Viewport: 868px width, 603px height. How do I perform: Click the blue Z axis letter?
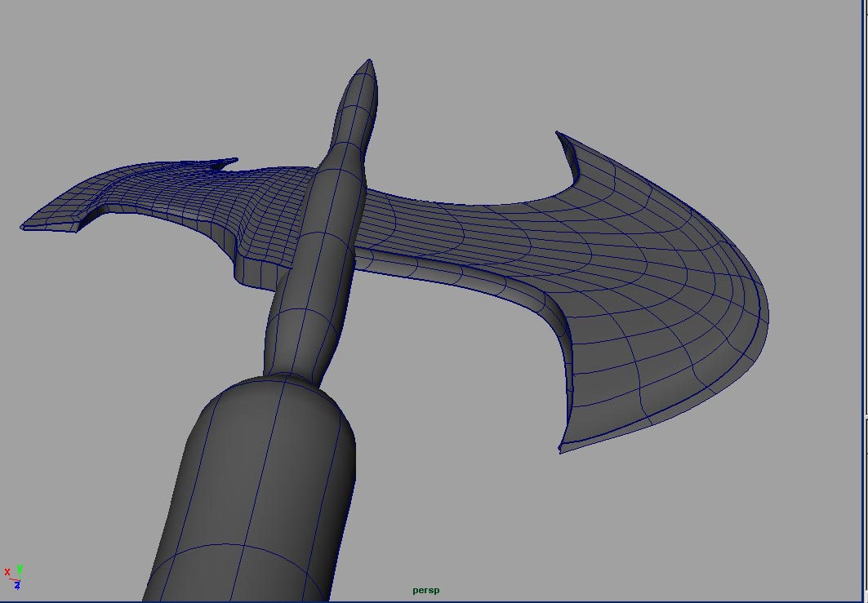(x=16, y=585)
